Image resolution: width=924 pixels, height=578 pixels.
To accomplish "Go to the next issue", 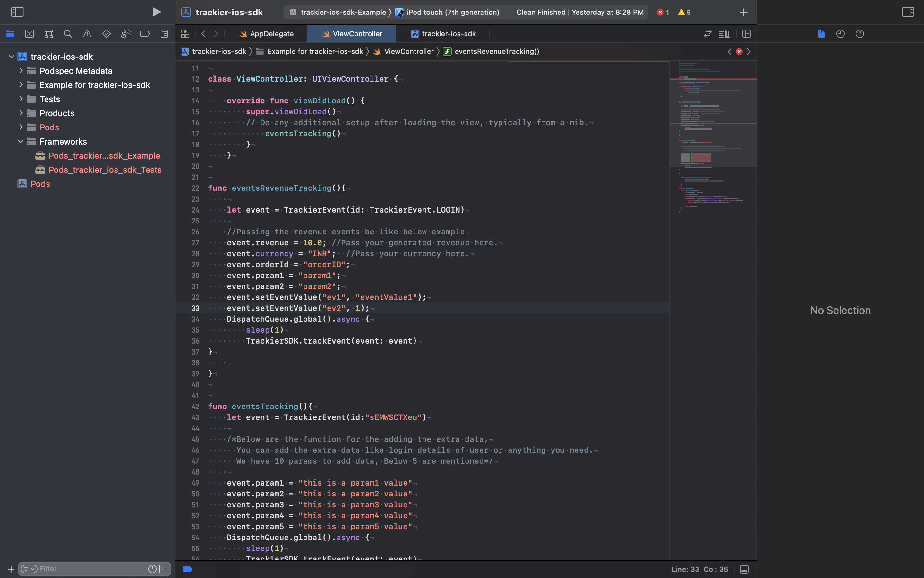I will 749,52.
